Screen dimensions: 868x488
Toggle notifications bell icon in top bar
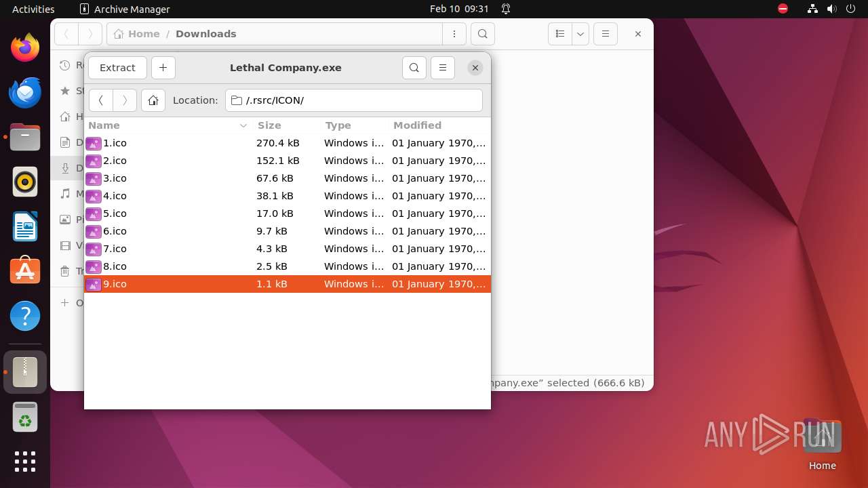coord(506,9)
